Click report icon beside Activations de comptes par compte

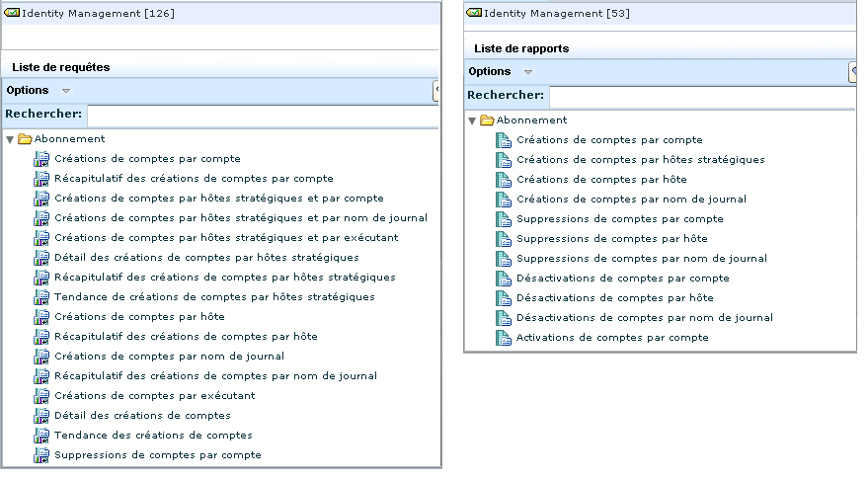[503, 338]
